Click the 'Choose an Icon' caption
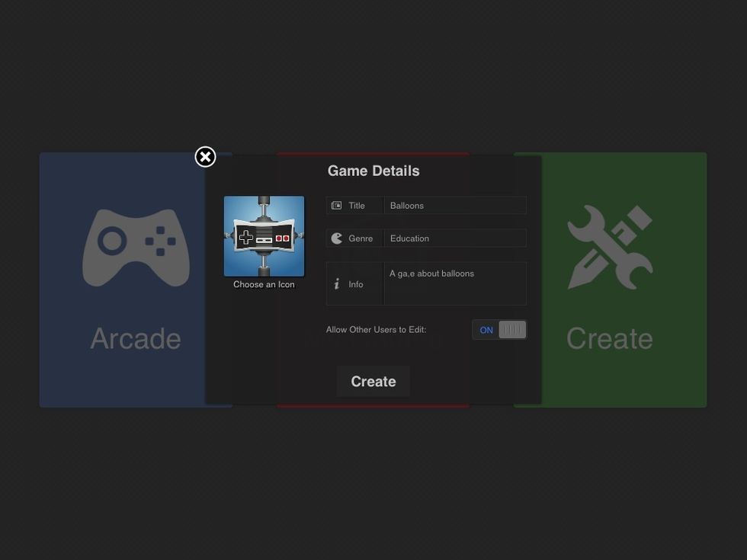 click(264, 285)
